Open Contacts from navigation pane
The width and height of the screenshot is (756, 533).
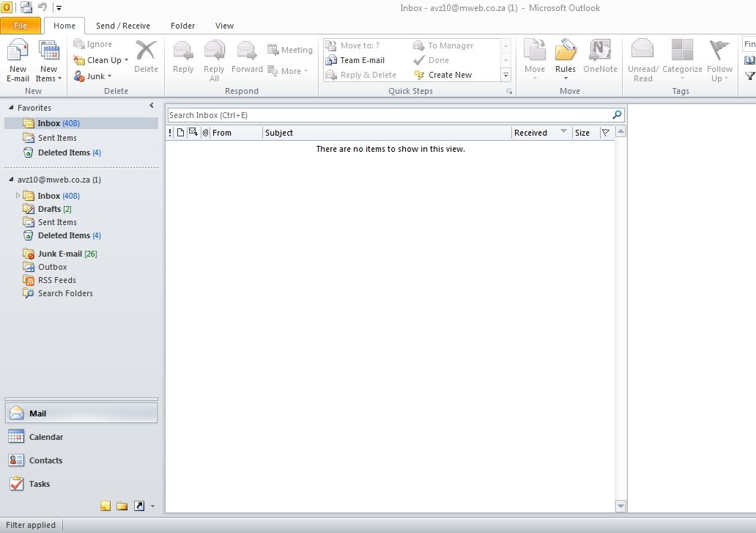[x=45, y=460]
